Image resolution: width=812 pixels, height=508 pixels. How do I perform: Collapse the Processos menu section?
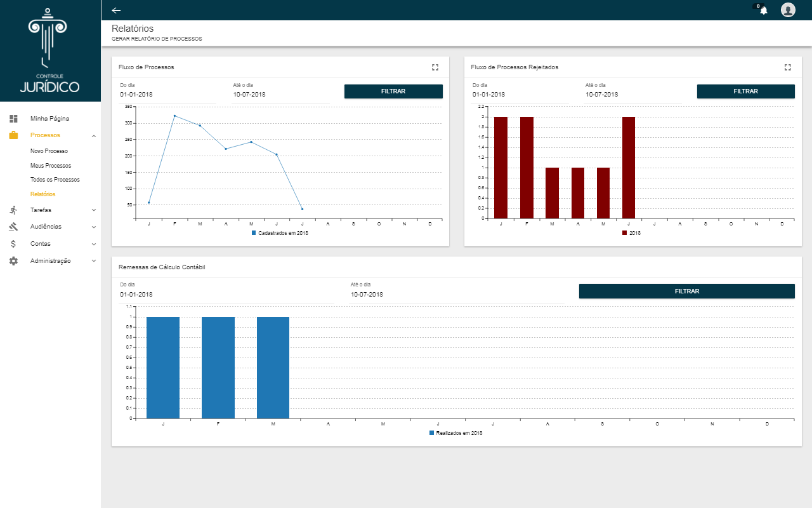pyautogui.click(x=94, y=135)
